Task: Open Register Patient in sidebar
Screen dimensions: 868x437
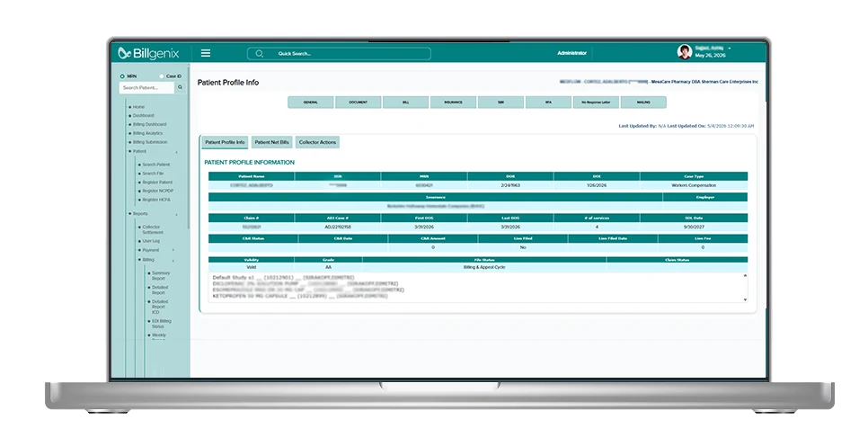Action: click(157, 183)
